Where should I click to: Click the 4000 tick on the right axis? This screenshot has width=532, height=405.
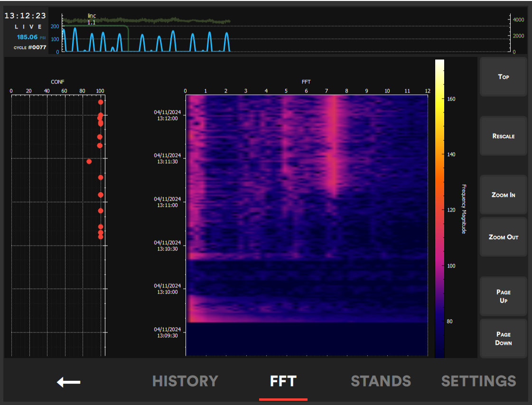tap(518, 19)
